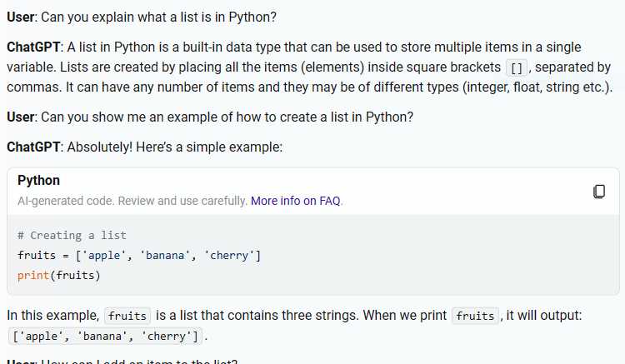This screenshot has height=364, width=625.
Task: Click the copy code icon
Action: click(x=599, y=192)
